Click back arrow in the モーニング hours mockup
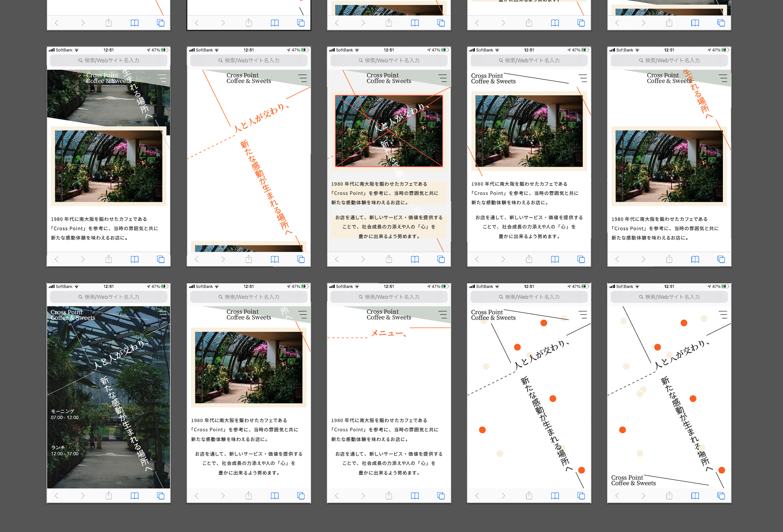 coord(56,495)
